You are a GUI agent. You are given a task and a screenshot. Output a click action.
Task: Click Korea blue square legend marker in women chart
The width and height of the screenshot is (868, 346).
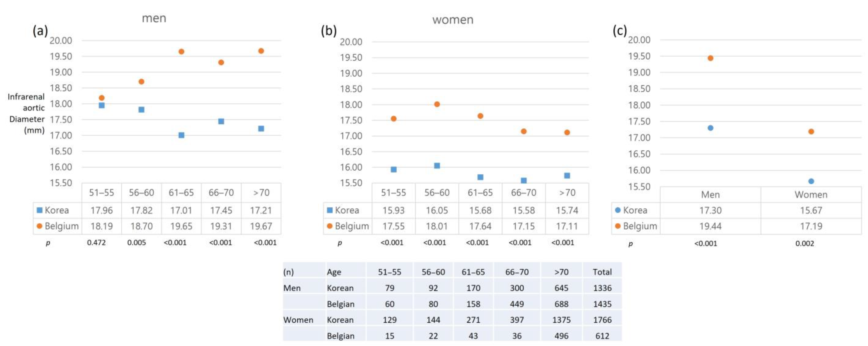330,210
